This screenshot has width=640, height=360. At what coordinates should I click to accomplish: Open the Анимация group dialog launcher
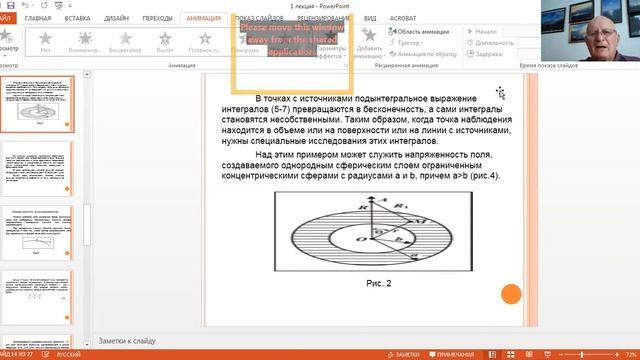[346, 66]
